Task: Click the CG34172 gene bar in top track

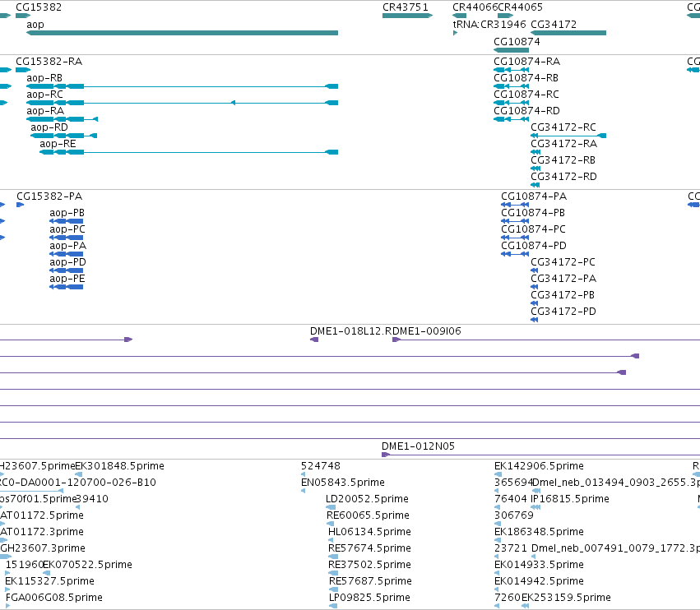Action: tap(568, 33)
